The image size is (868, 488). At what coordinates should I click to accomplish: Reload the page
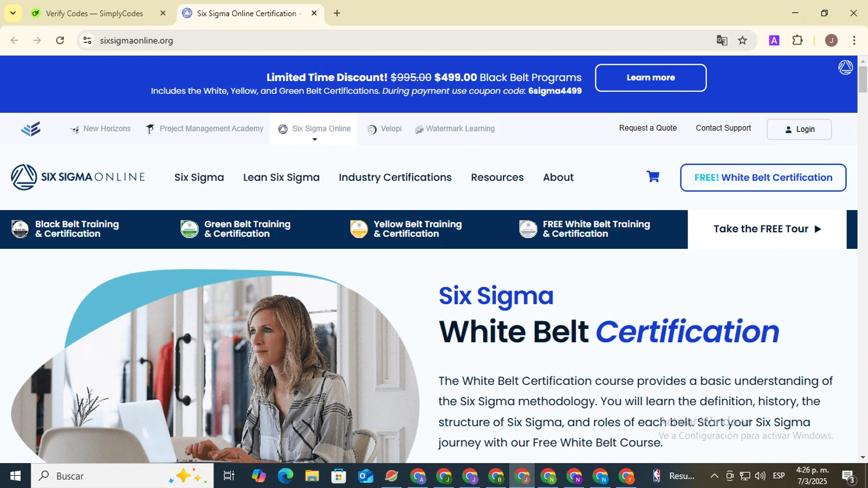[60, 41]
